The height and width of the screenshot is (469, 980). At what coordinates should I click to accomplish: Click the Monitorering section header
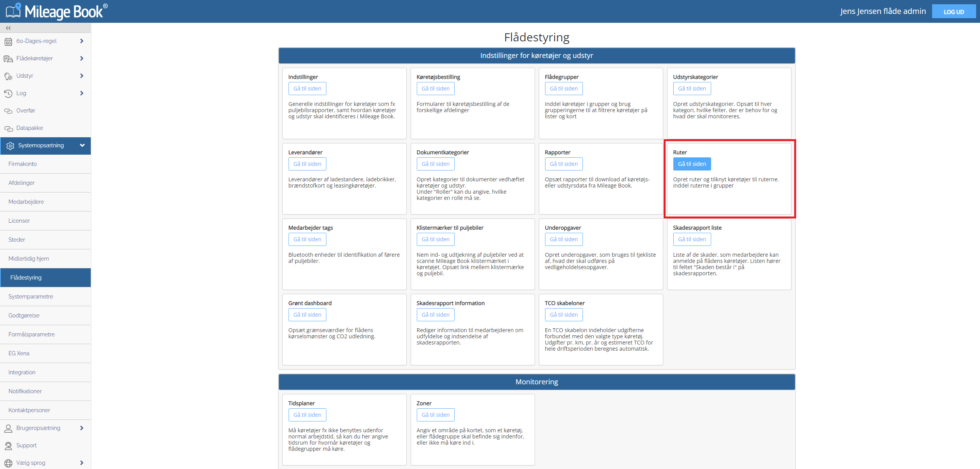[x=537, y=382]
